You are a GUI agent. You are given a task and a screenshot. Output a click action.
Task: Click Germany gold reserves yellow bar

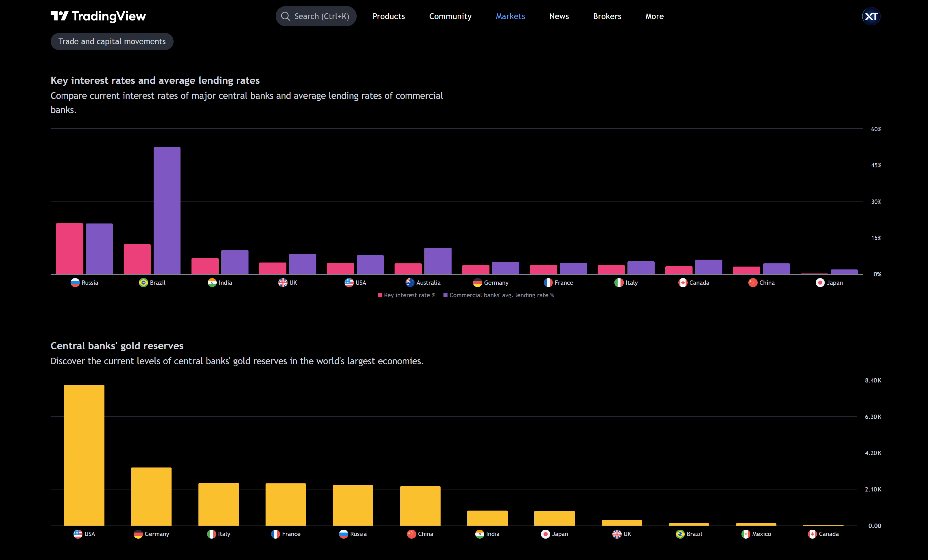click(151, 496)
